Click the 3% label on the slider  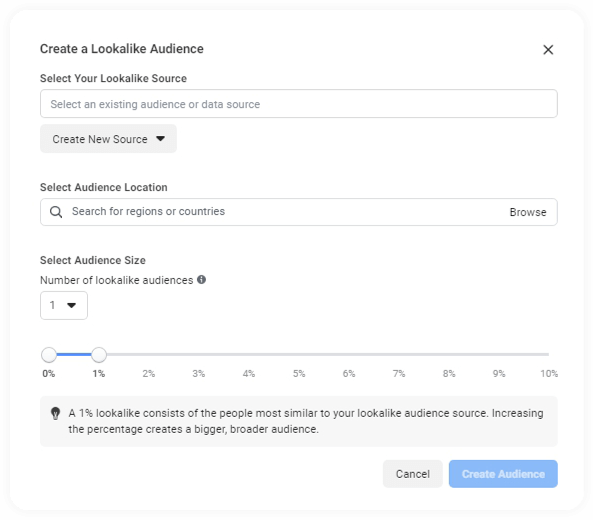pyautogui.click(x=199, y=374)
